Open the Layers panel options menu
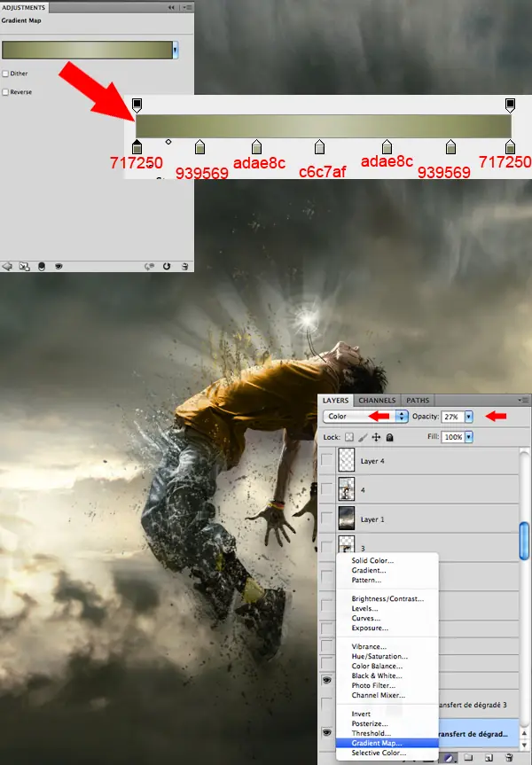 525,401
